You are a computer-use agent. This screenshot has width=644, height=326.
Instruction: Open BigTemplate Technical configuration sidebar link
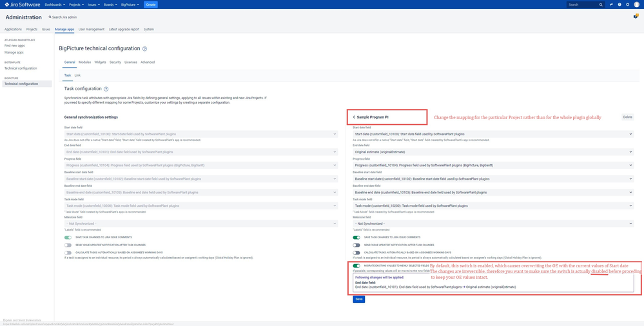(21, 68)
